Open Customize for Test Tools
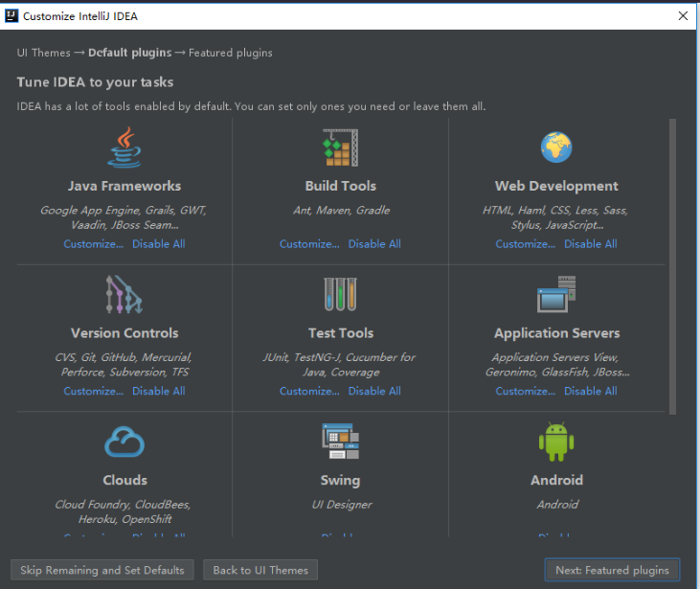Screen dimensions: 700x589 click(309, 391)
